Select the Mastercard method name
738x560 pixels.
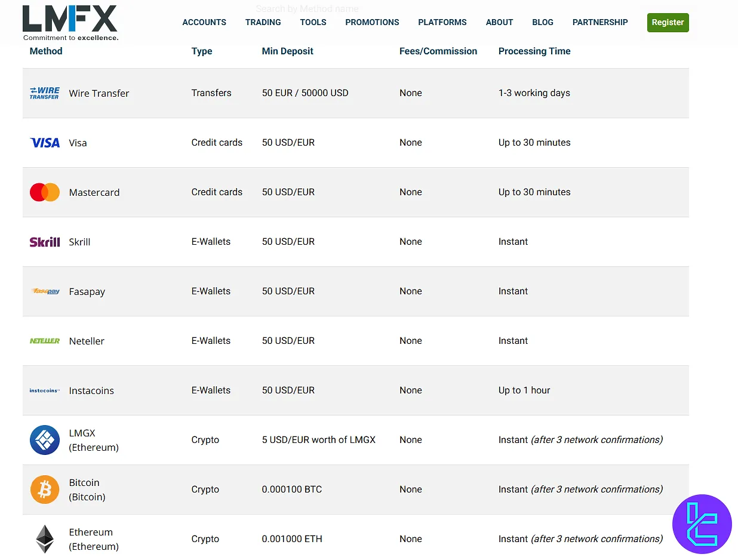[x=94, y=192]
